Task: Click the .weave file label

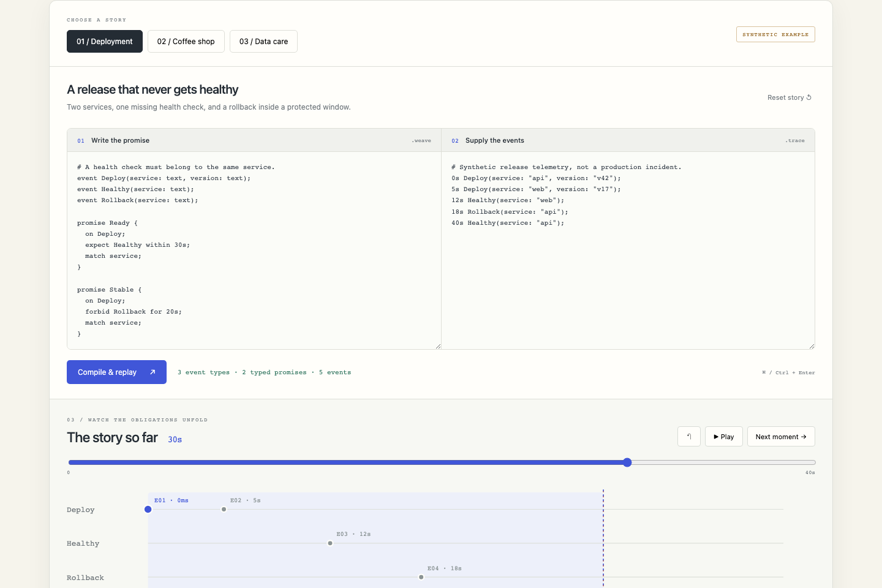Action: coord(421,141)
